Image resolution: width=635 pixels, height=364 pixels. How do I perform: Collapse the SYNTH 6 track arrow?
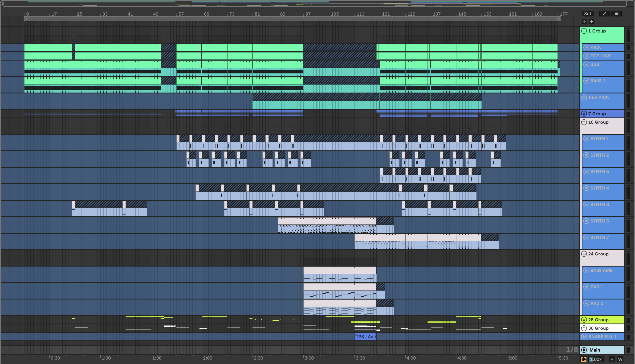point(586,221)
